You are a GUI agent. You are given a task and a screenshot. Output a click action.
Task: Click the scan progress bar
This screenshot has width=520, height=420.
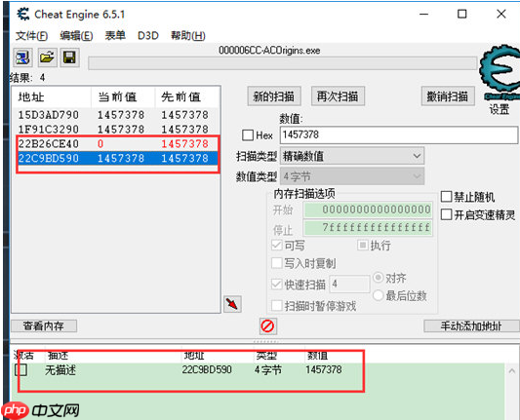click(282, 63)
